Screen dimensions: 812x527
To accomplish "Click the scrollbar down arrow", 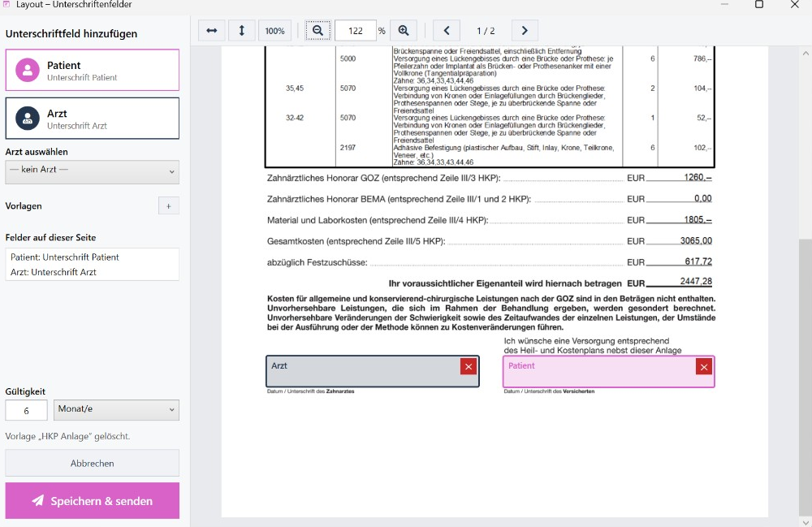I will pyautogui.click(x=806, y=521).
